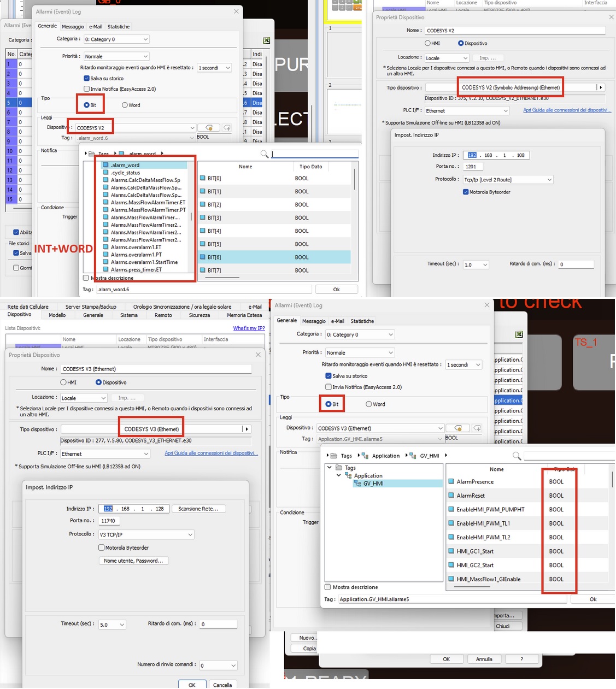Viewport: 616px width, 689px height.
Task: Open the Modello tab in system settings
Action: point(57,315)
